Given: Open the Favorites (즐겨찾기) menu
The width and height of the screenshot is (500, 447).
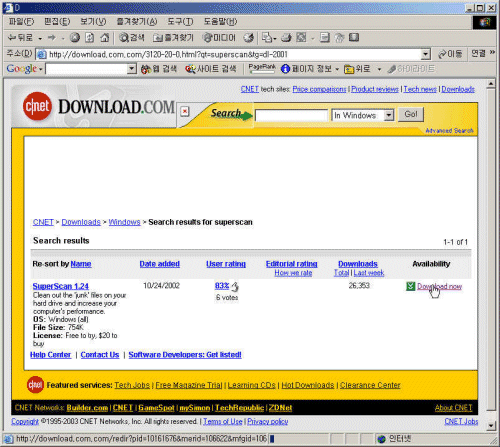Looking at the screenshot, I should coord(137,22).
